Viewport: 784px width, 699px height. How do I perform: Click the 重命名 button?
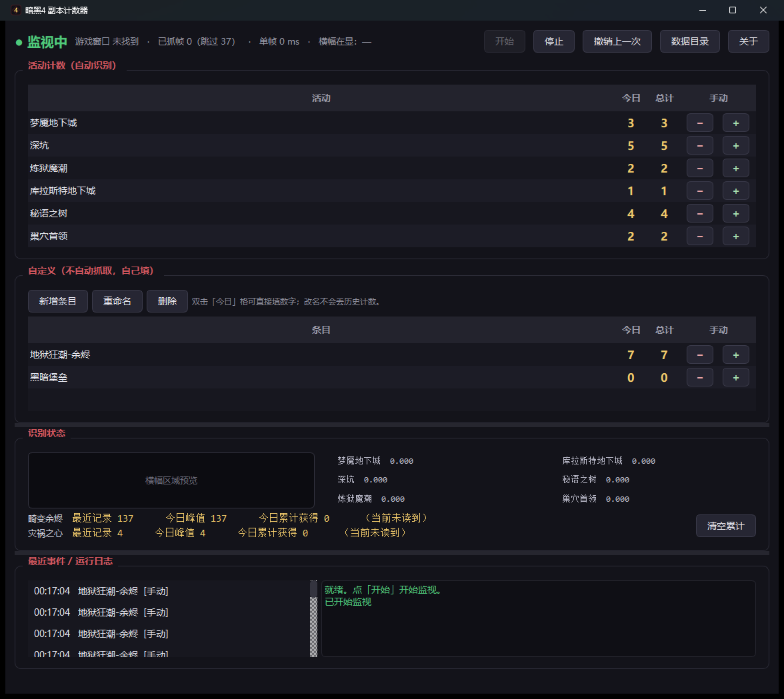coord(117,301)
